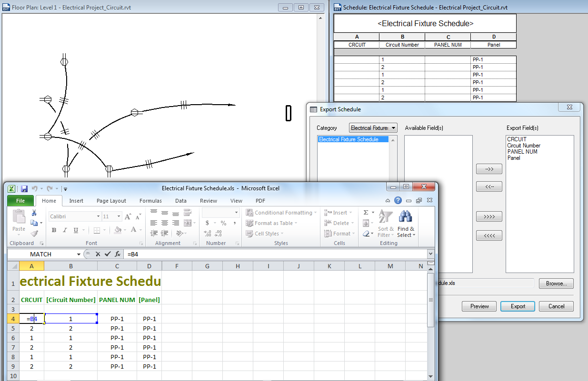Screen dimensions: 588x381
Task: Switch to the Data ribbon tab
Action: 181,201
